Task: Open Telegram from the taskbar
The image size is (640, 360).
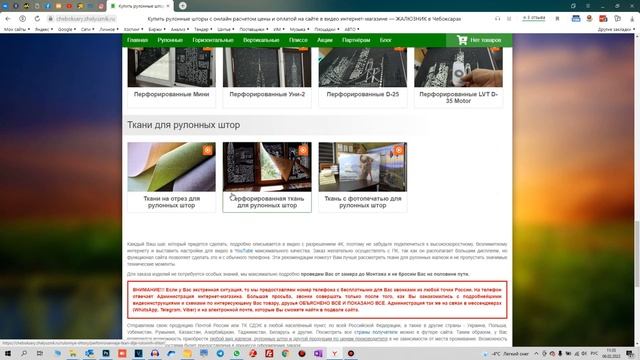Action: 220,353
